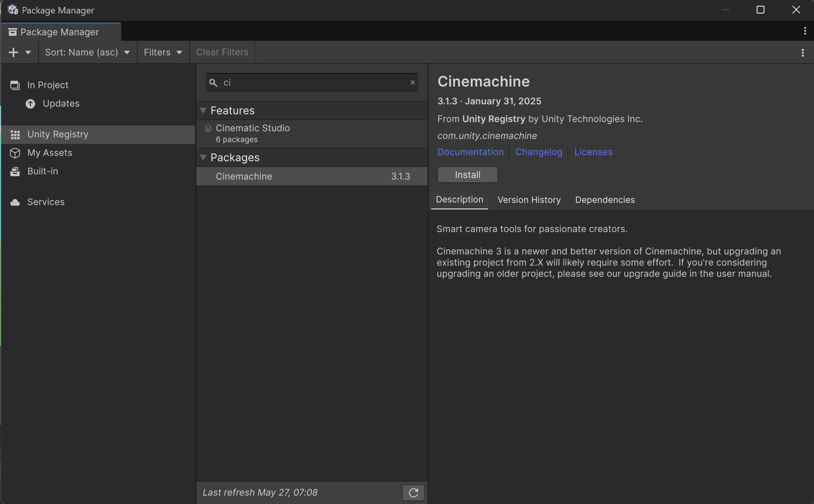The height and width of the screenshot is (504, 814).
Task: Install the Cinemachine package
Action: 467,175
